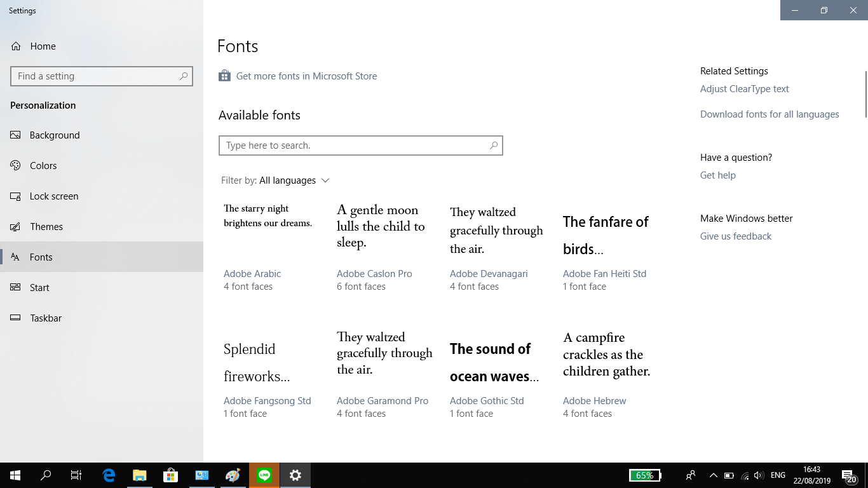The width and height of the screenshot is (868, 488).
Task: Click the Microsoft Store bag icon
Action: tap(224, 76)
